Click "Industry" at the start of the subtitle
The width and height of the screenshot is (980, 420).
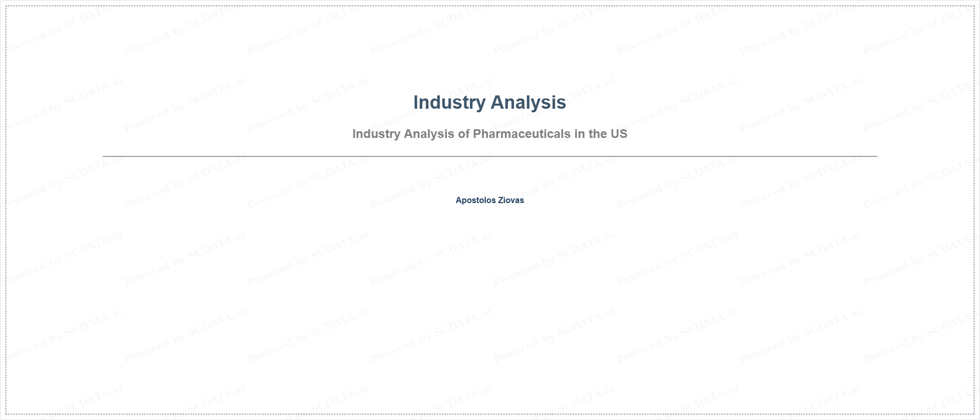[x=377, y=134]
